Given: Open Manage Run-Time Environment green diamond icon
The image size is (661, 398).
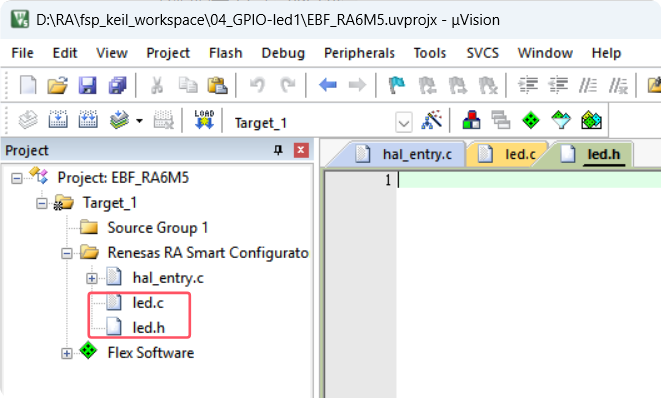Looking at the screenshot, I should pyautogui.click(x=531, y=120).
